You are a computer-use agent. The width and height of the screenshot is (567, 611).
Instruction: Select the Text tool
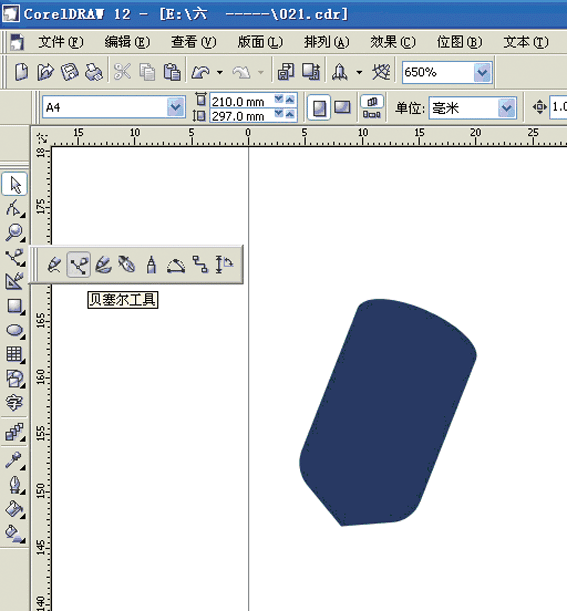[15, 403]
